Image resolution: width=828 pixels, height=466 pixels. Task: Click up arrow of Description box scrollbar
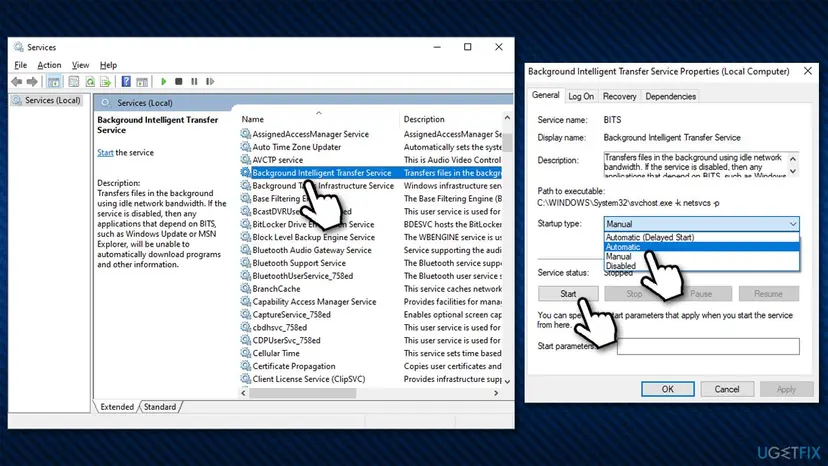click(x=793, y=159)
